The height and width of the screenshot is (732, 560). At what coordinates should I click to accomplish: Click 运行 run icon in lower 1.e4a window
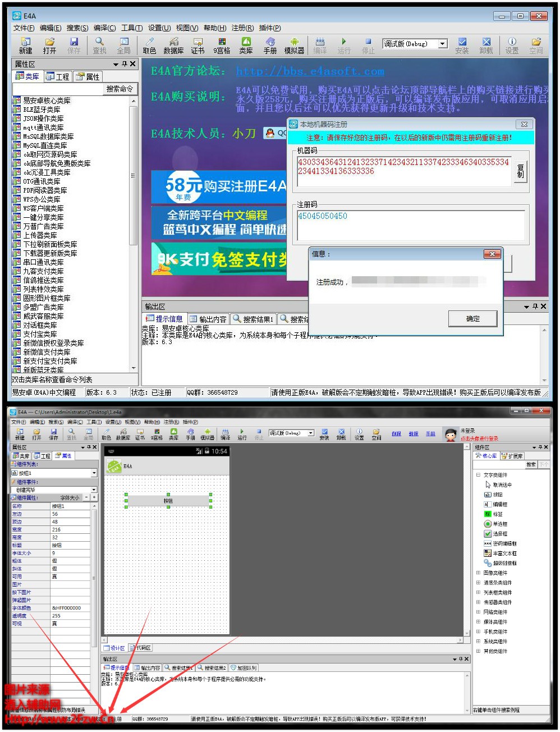coord(242,434)
